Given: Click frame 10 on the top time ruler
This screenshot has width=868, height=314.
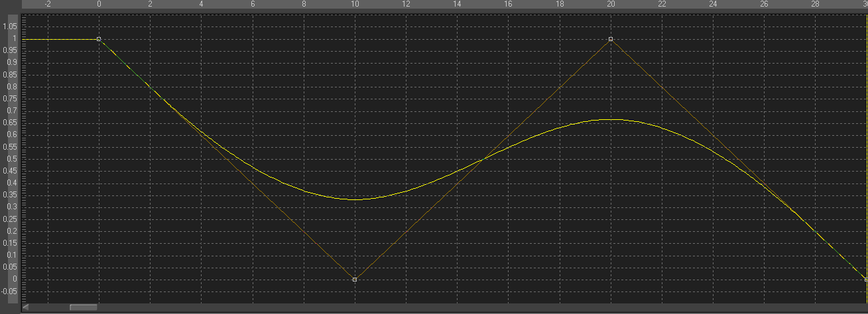Looking at the screenshot, I should coord(355,4).
